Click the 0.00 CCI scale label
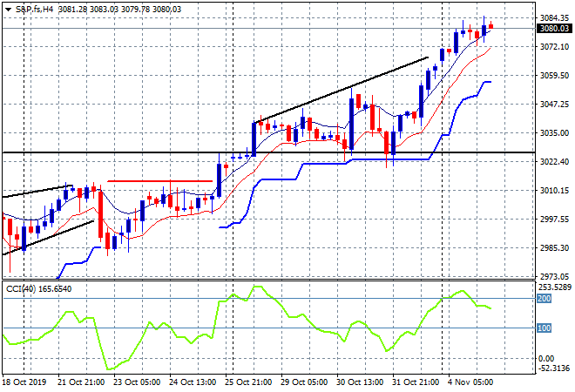 (546, 358)
